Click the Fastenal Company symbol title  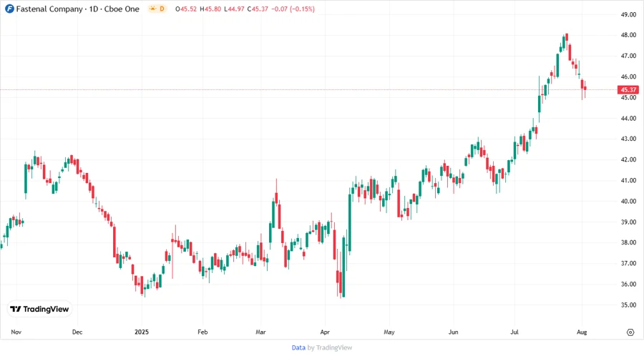pos(77,9)
